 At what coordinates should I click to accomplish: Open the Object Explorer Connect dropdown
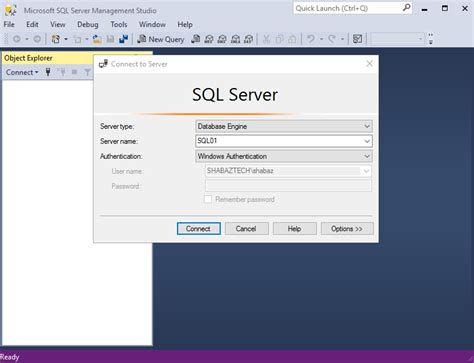point(22,72)
